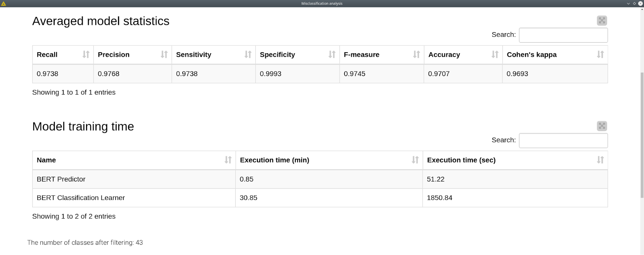Click the 'Showing 1 to 2 of 2 entries' text
Viewport: 644px width, 255px height.
point(74,216)
